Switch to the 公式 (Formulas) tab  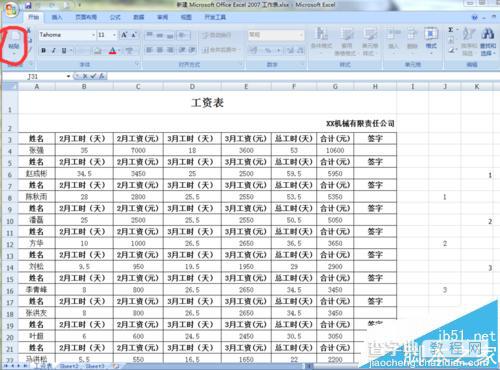[x=115, y=17]
